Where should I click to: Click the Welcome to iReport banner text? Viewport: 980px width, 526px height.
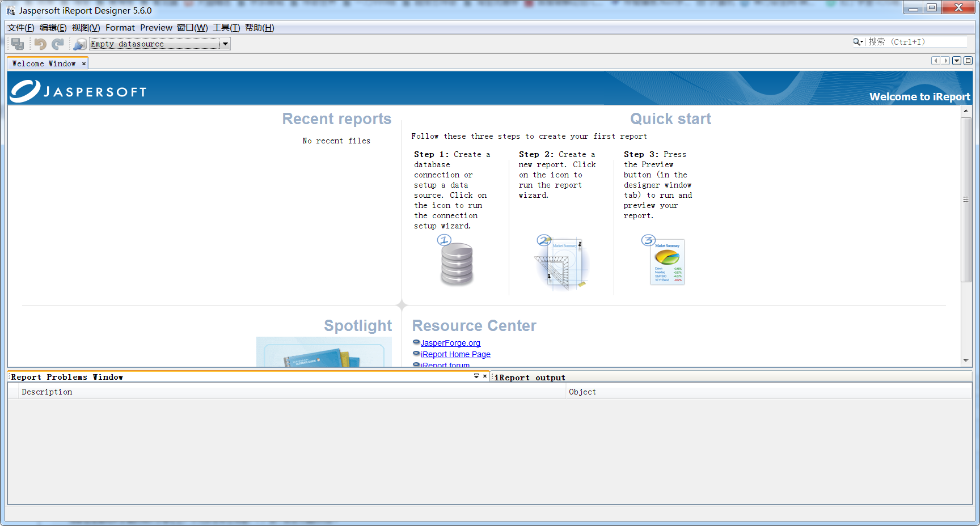click(x=919, y=97)
